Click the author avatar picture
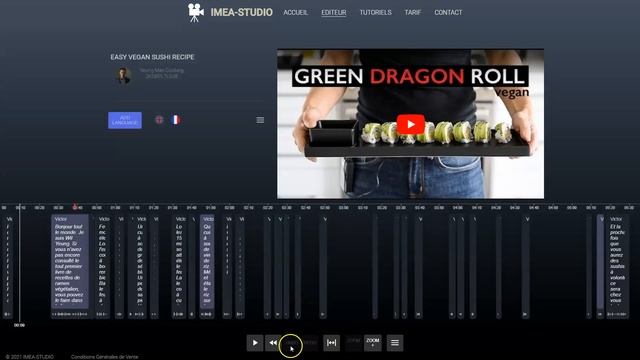The image size is (640, 360). [123, 76]
